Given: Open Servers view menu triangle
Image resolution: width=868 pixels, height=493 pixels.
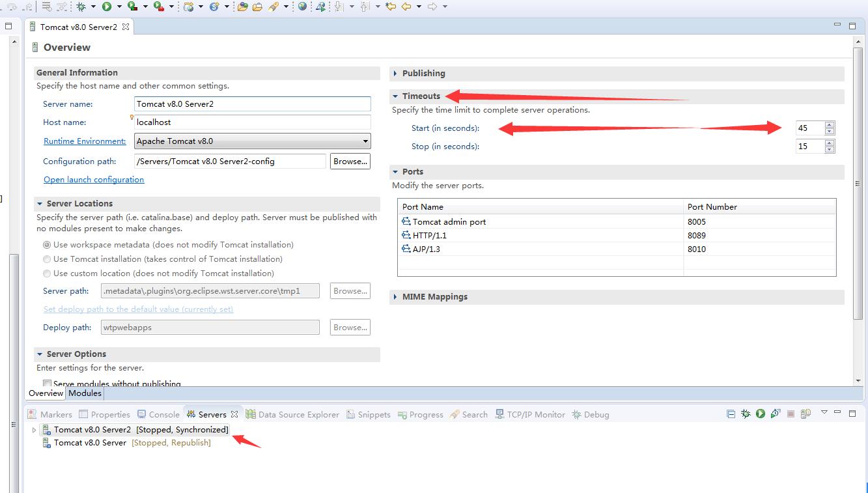Looking at the screenshot, I should pyautogui.click(x=824, y=412).
